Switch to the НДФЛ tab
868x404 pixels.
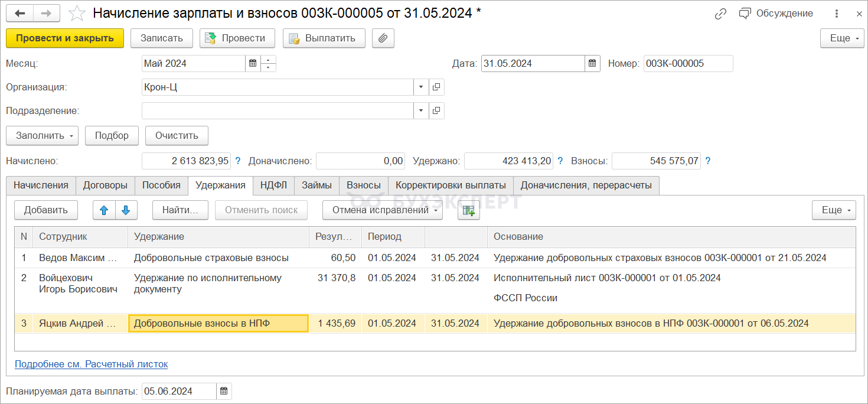point(273,185)
